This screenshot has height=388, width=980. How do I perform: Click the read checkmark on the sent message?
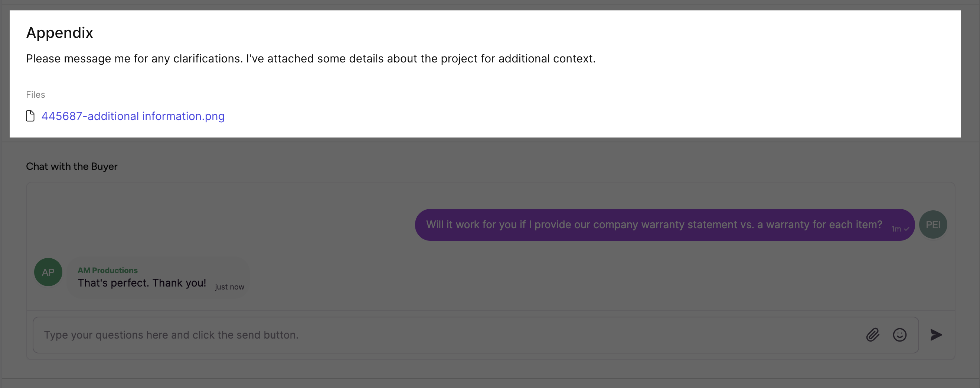tap(906, 229)
